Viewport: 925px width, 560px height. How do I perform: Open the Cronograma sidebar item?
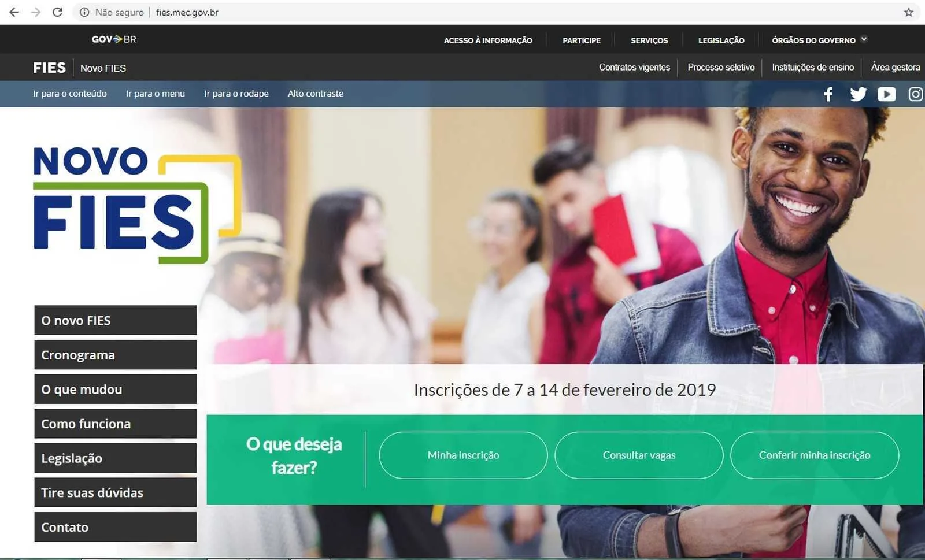click(116, 355)
